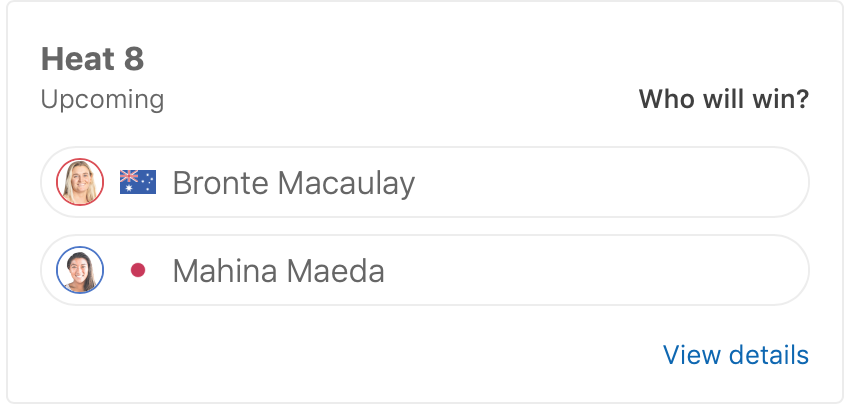The width and height of the screenshot is (856, 412).
Task: Click Mahina Maeda's avatar photo
Action: coord(80,270)
